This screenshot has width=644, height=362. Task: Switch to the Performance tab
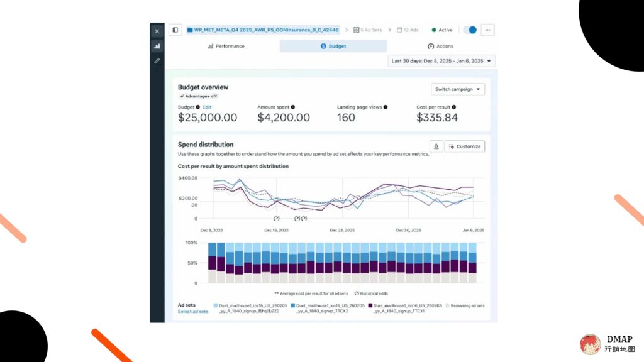point(226,47)
